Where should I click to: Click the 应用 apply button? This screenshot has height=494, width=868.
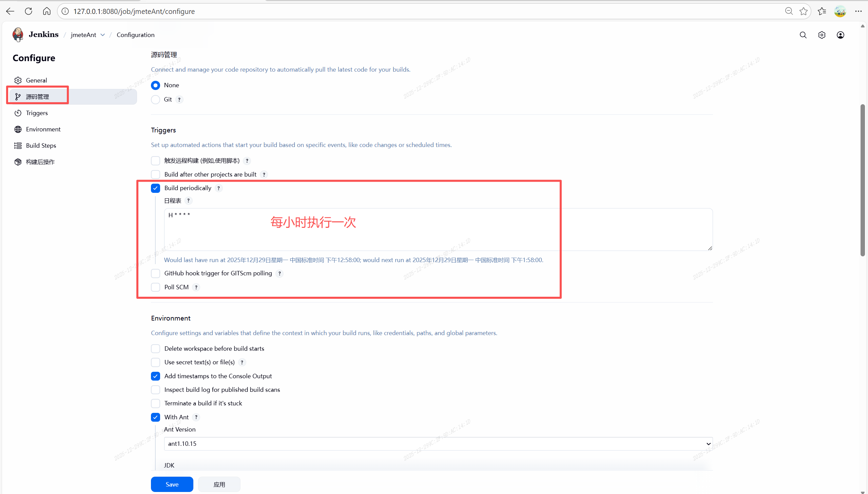click(219, 484)
